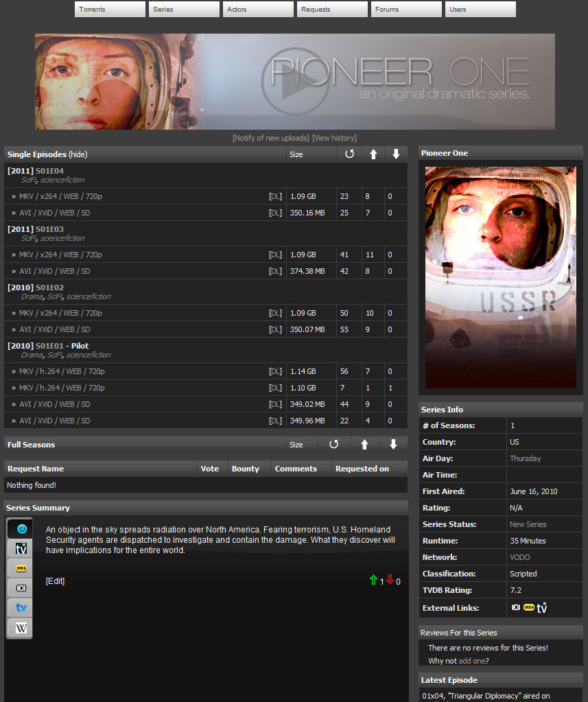Viewport: 588px width, 702px height.
Task: Download S01E01 MKV 1.10 GB torrent via DL
Action: coord(275,388)
